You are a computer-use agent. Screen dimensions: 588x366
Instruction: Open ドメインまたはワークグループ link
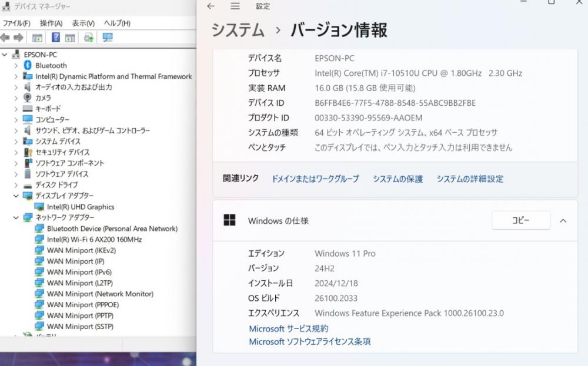click(315, 179)
